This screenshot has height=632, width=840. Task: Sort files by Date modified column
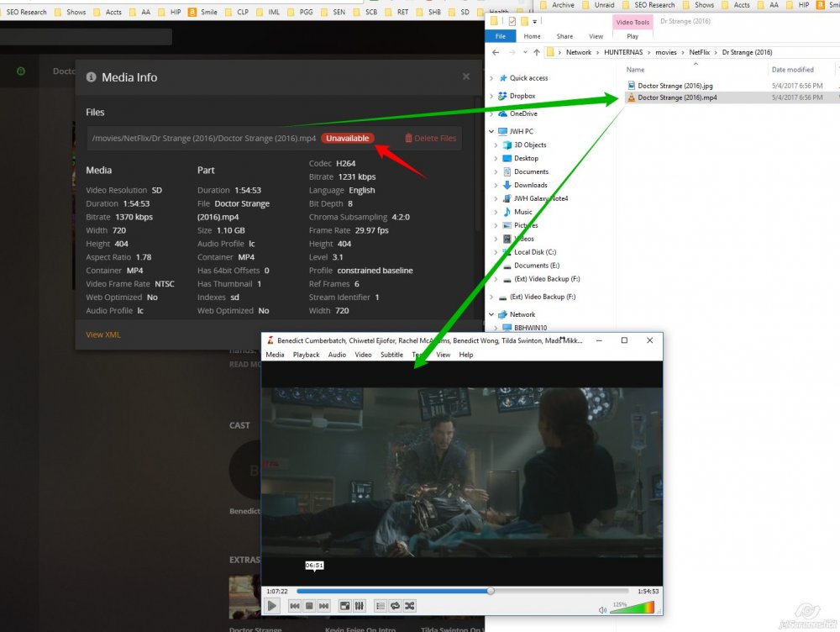point(792,69)
